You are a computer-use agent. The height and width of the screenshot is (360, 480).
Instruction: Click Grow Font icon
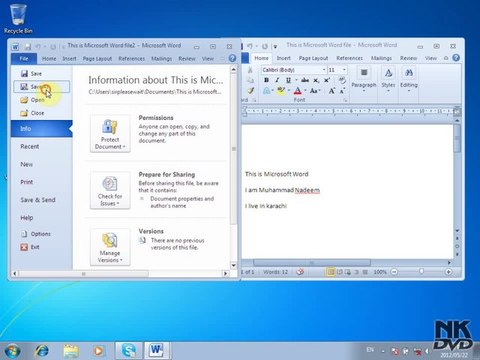click(332, 91)
